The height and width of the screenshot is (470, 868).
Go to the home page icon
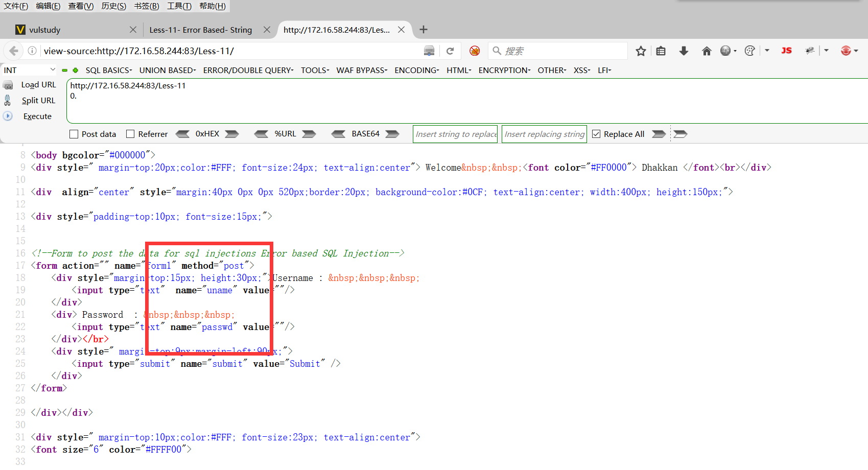coord(707,51)
